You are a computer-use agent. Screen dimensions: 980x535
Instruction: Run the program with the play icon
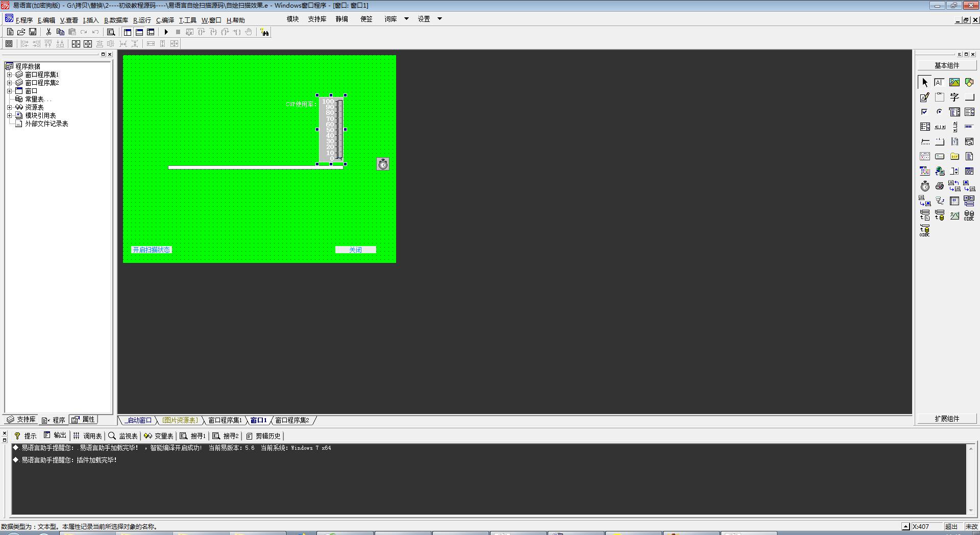[x=166, y=32]
